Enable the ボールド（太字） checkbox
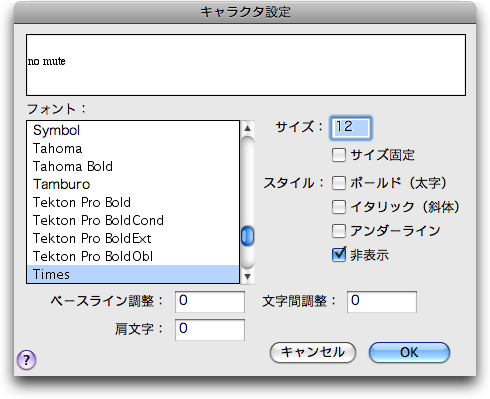Screen dimensions: 490x399 (x=339, y=183)
